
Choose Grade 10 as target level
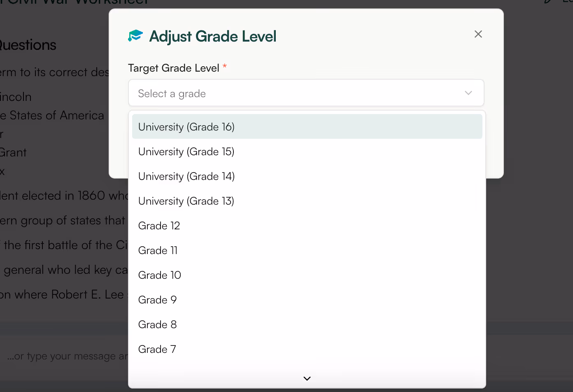tap(160, 275)
